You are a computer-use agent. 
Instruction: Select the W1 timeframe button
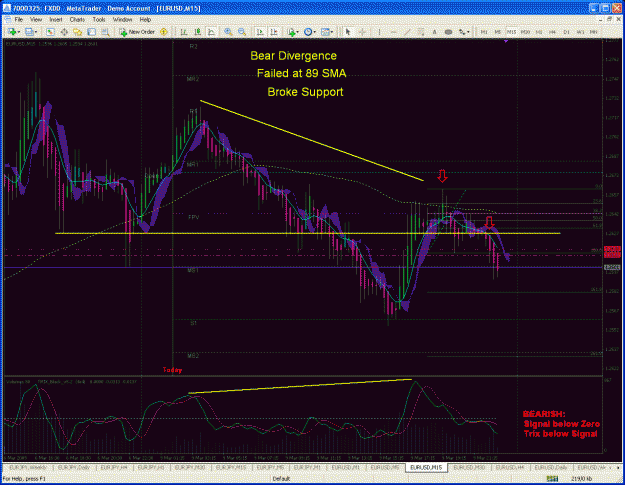point(580,32)
